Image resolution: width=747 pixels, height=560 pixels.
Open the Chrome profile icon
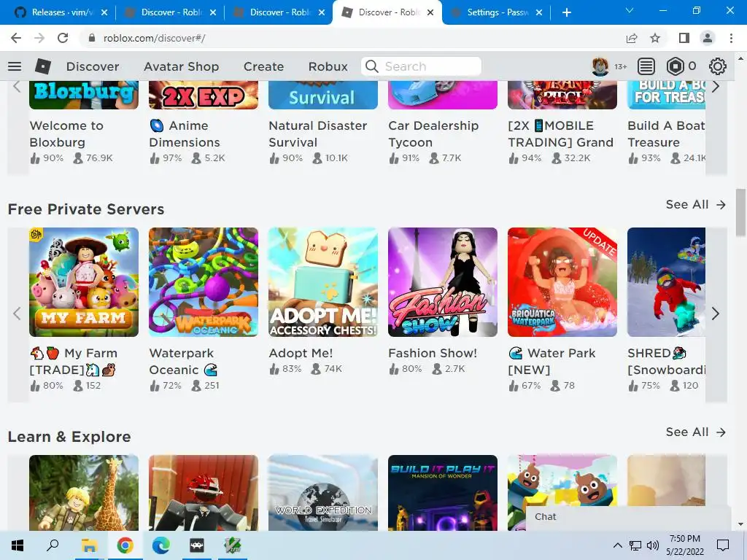coord(708,38)
